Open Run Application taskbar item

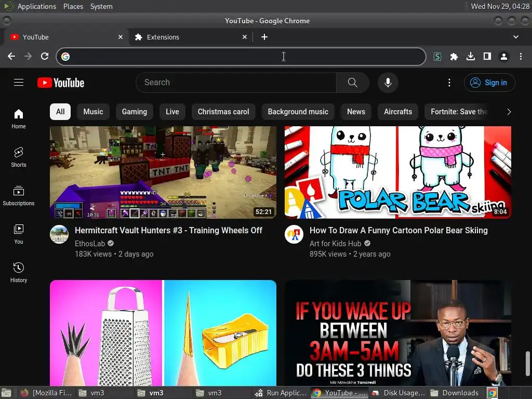(281, 393)
